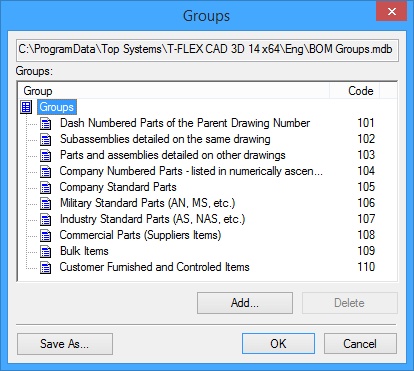Image resolution: width=414 pixels, height=371 pixels.
Task: Click the icon beside Company Numbered Parts
Action: 46,171
